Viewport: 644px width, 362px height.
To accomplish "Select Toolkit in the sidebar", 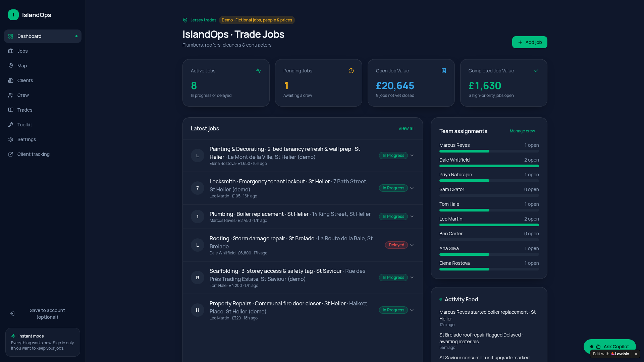I will (x=43, y=125).
